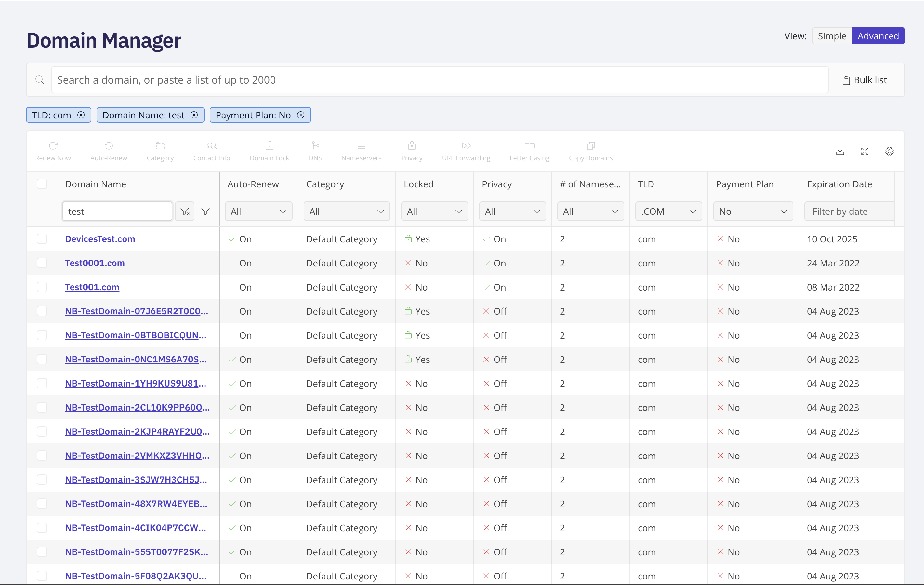Image resolution: width=924 pixels, height=585 pixels.
Task: Check the Test0001.com row checkbox
Action: 42,263
